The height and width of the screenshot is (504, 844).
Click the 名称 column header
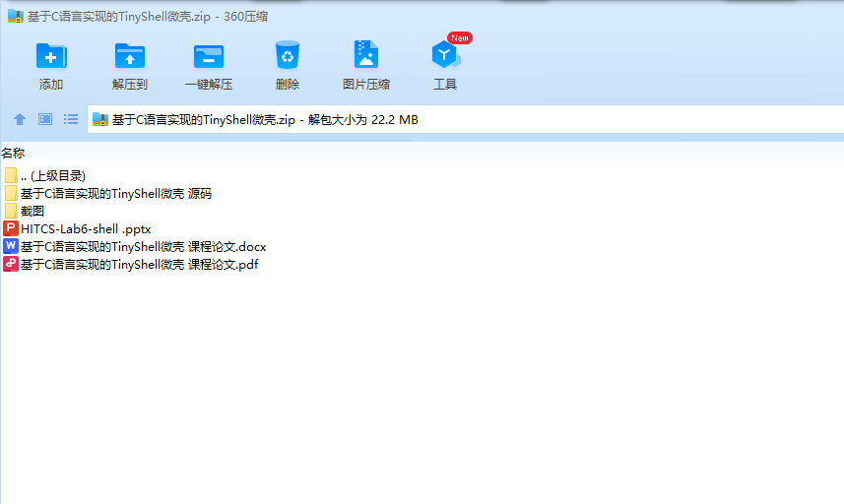[x=13, y=154]
